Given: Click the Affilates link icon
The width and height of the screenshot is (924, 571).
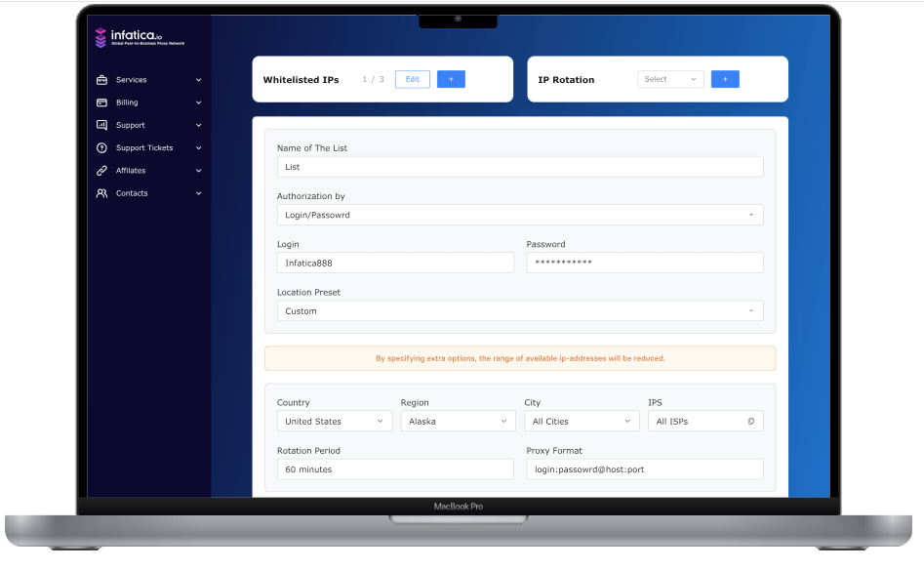Looking at the screenshot, I should pos(101,170).
